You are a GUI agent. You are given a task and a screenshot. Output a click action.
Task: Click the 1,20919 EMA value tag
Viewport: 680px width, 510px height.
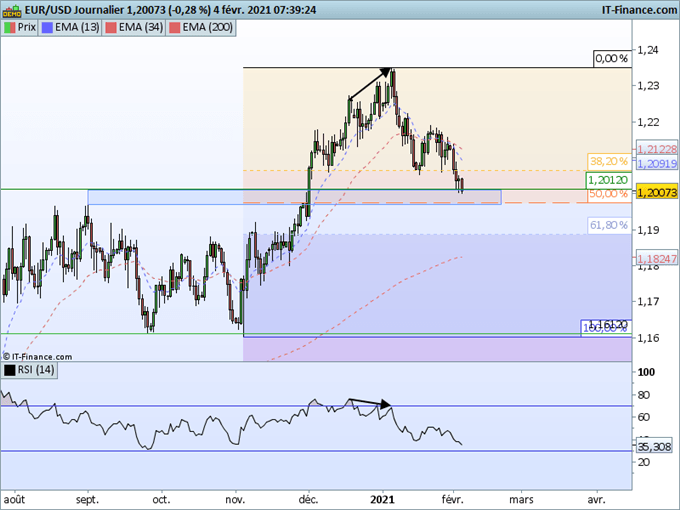click(657, 163)
